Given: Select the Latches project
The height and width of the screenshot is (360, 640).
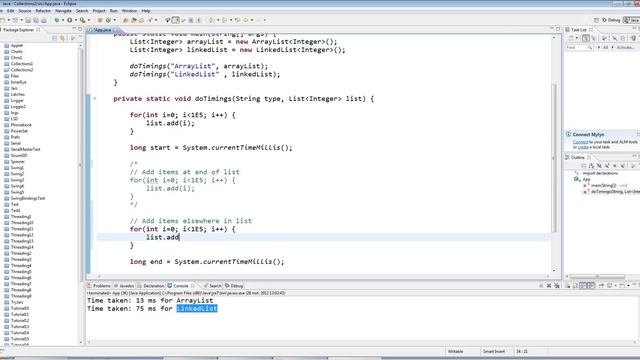Looking at the screenshot, I should point(18,94).
